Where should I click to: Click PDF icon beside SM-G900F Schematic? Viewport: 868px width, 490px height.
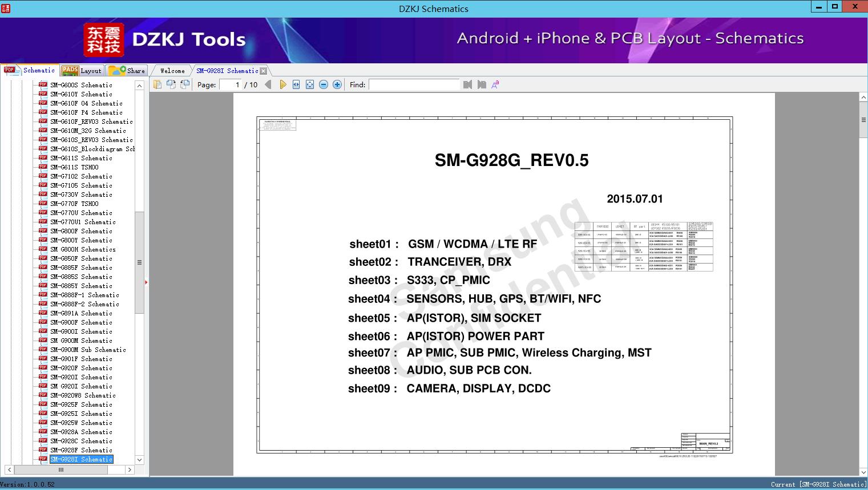click(x=43, y=322)
